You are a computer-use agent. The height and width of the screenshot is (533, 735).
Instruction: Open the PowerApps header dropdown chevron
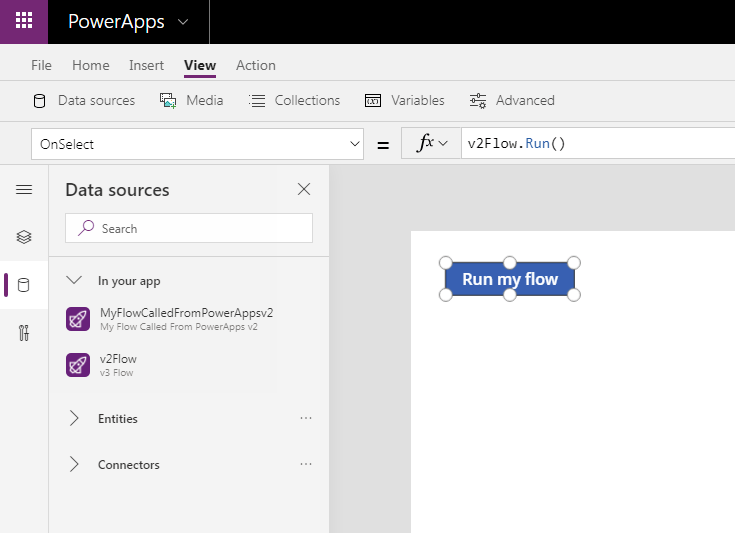pos(183,22)
